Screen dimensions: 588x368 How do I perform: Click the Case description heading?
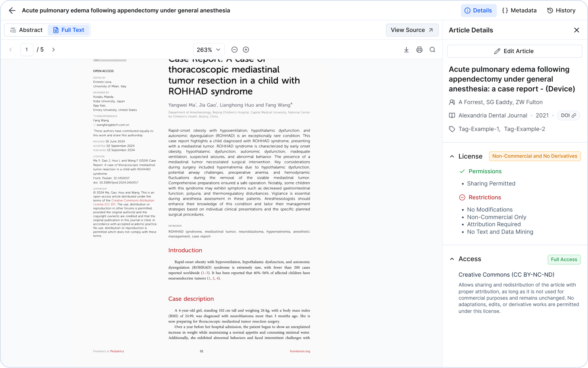coord(191,299)
